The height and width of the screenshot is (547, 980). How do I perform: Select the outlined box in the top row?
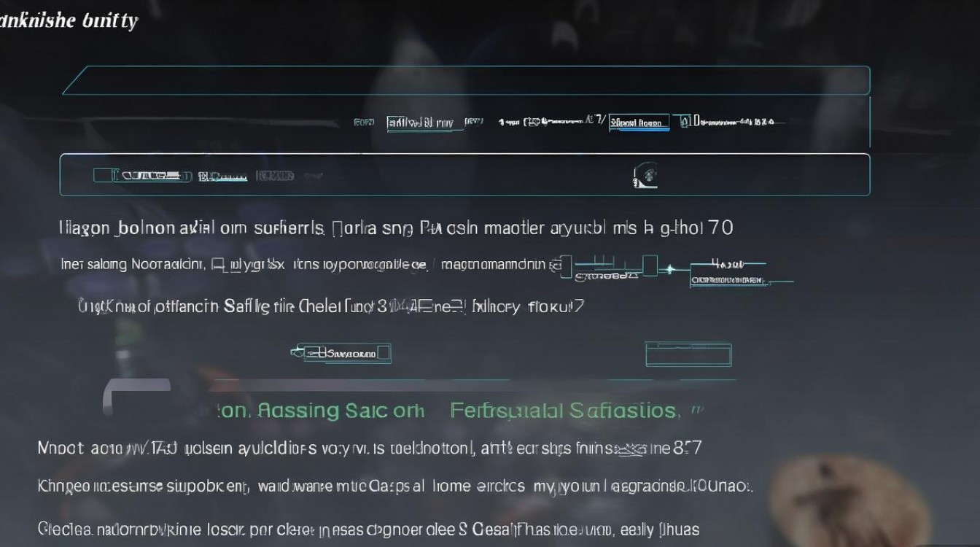426,123
